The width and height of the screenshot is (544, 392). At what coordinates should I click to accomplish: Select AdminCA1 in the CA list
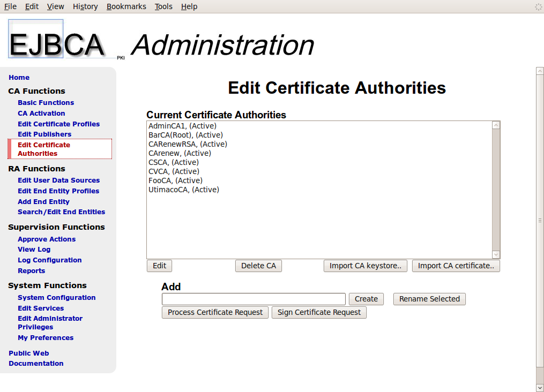point(182,126)
